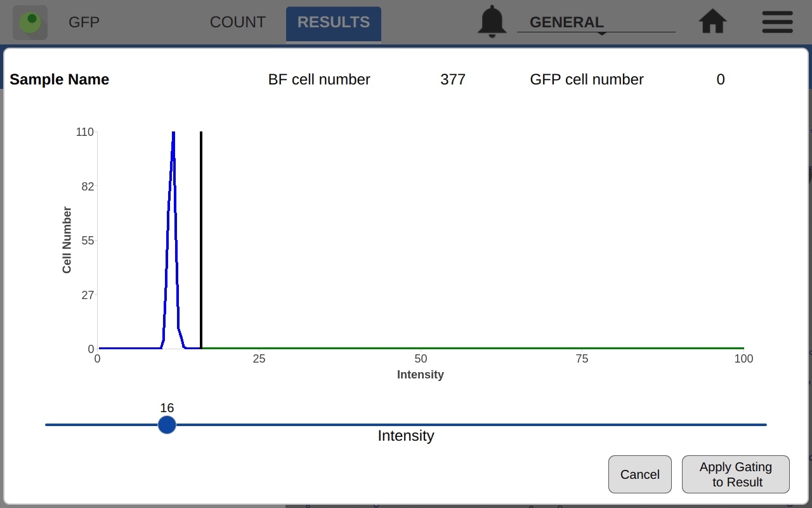Click the slider value label showing 16

click(x=166, y=408)
